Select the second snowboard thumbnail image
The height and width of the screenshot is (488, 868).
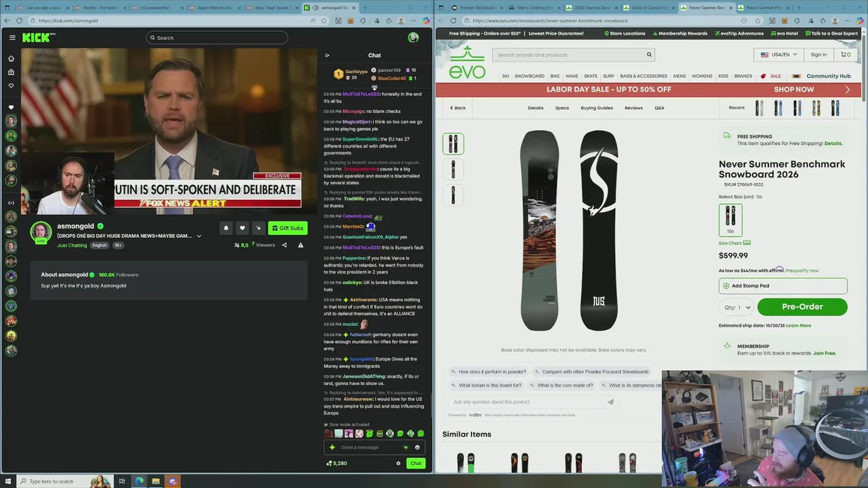click(x=453, y=169)
